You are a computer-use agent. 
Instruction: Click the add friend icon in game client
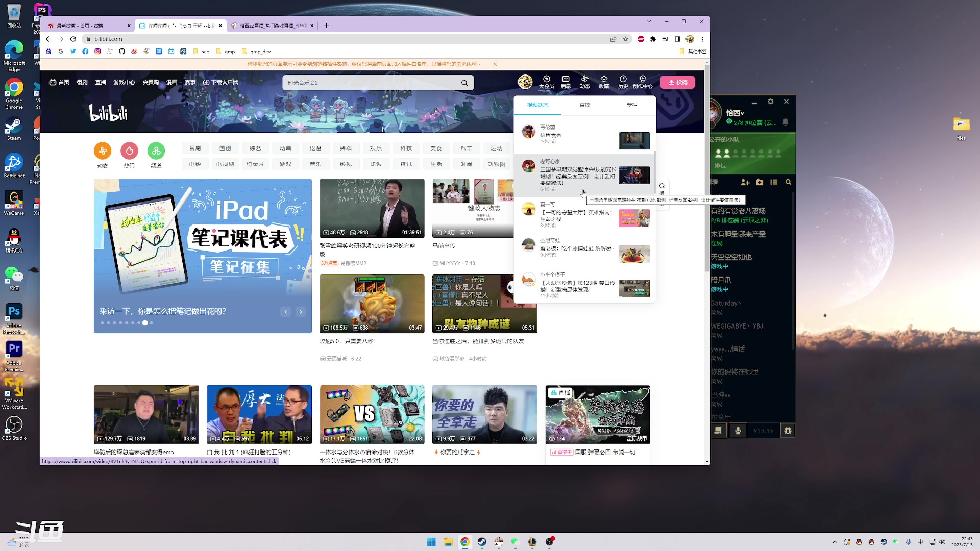pyautogui.click(x=745, y=182)
